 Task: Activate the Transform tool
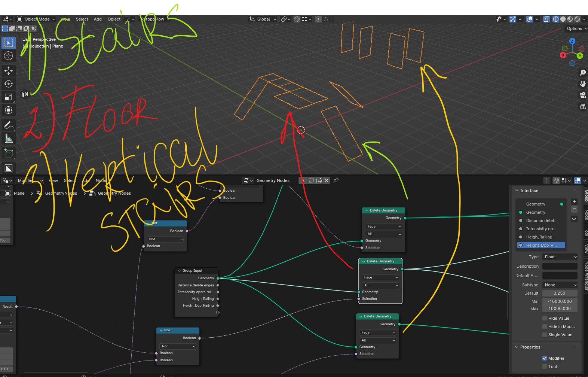point(8,110)
